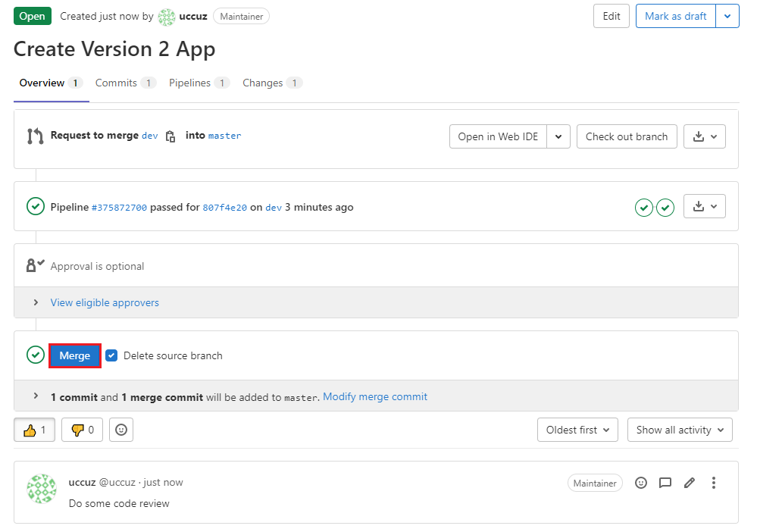757x532 pixels.
Task: Click pipeline number #375872700 link
Action: (119, 207)
